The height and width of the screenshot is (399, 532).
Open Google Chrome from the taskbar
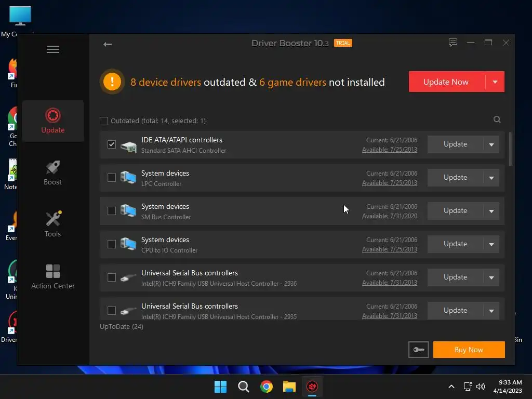[267, 387]
